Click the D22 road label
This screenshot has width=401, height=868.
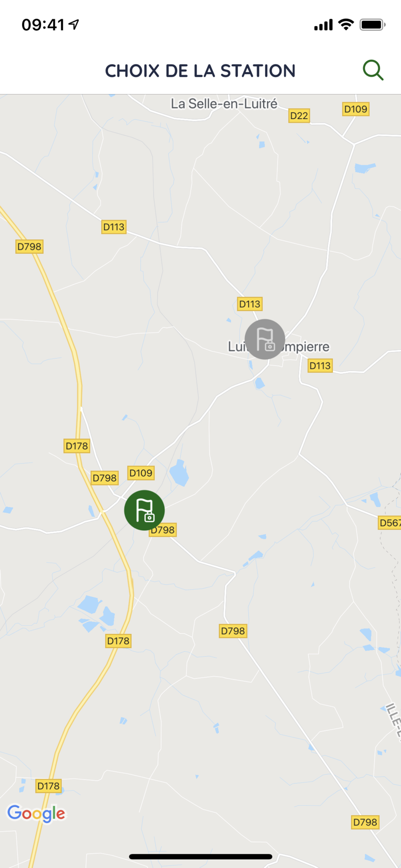(x=299, y=116)
